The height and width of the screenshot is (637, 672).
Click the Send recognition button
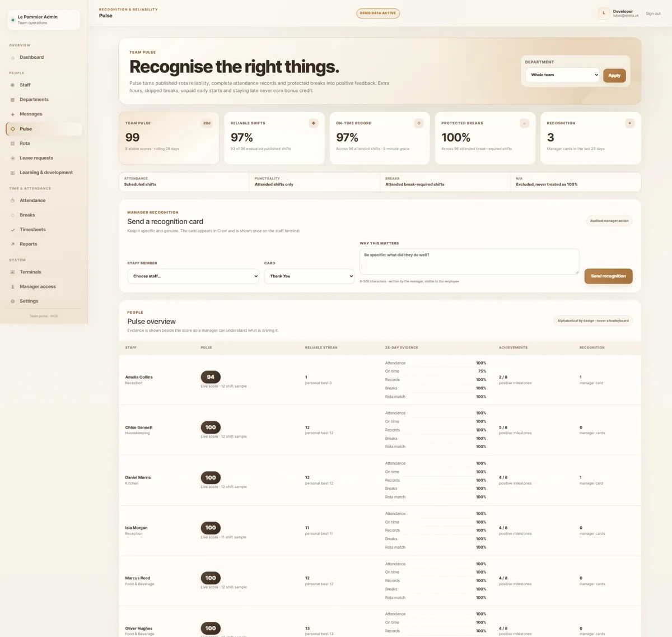click(x=608, y=276)
